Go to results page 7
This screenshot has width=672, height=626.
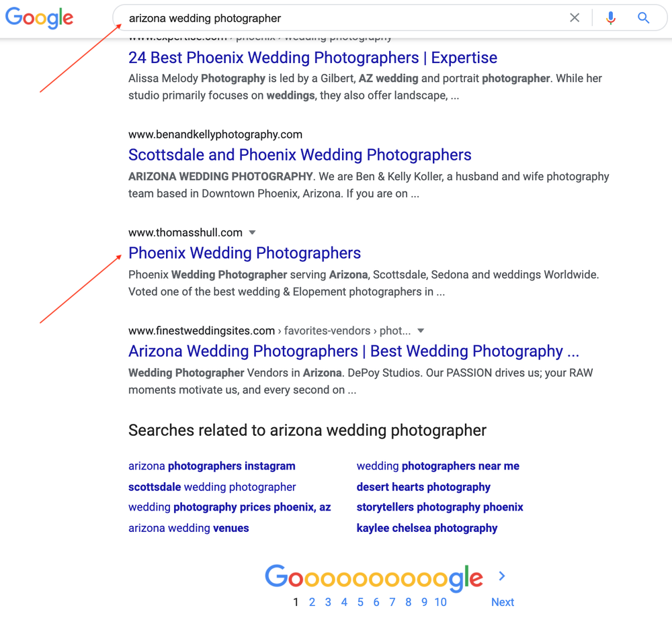392,602
